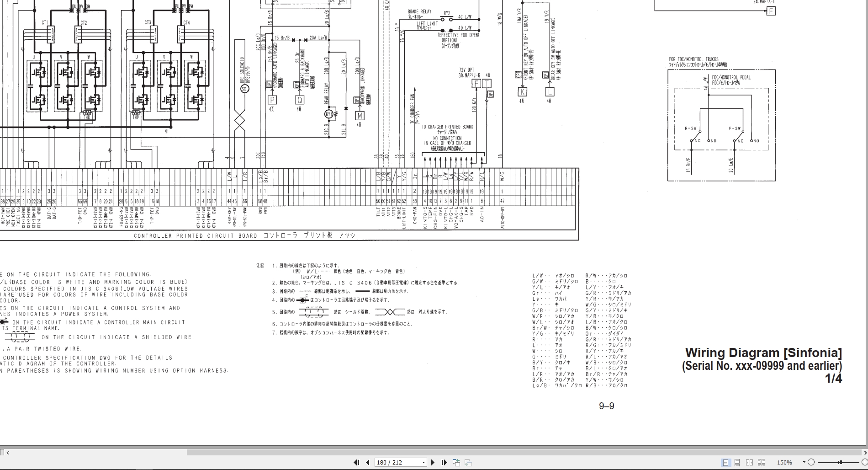Viewport: 868px width, 470px height.
Task: Click the next-view navigation icon
Action: click(x=468, y=462)
